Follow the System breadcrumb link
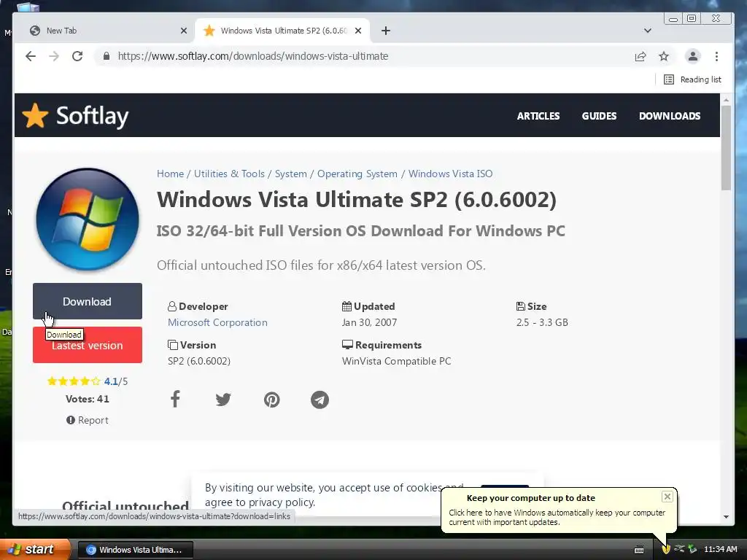 point(290,174)
